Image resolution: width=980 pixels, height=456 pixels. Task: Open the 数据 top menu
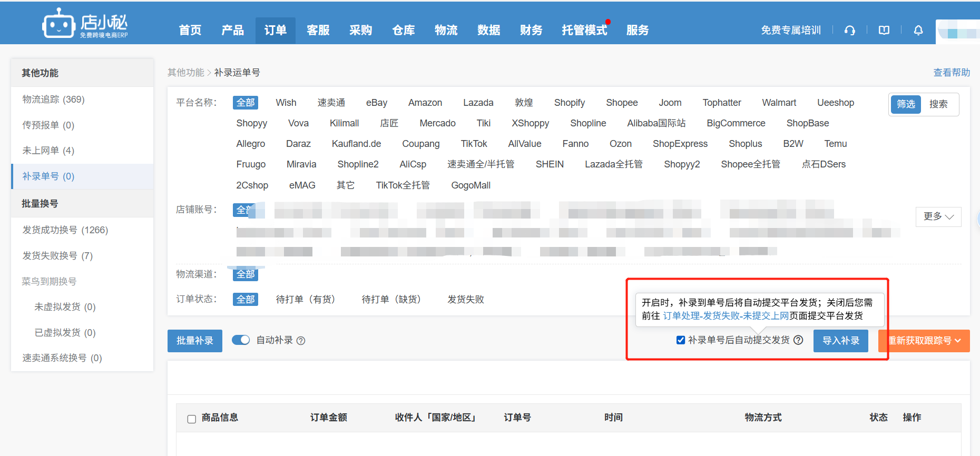[489, 30]
